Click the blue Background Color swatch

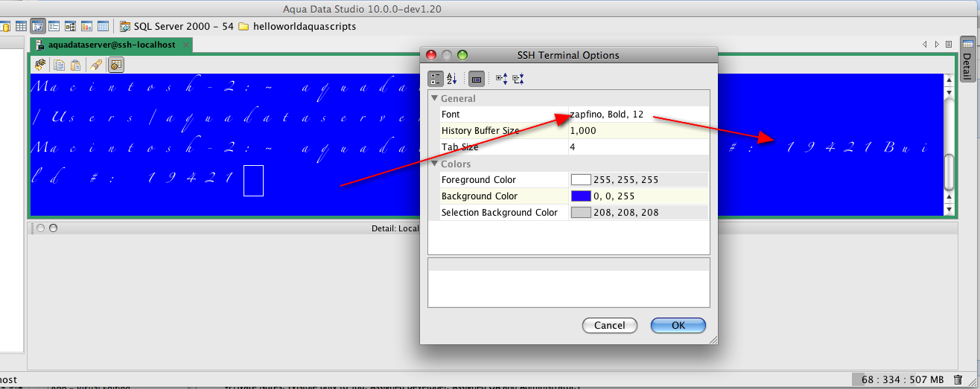click(581, 196)
